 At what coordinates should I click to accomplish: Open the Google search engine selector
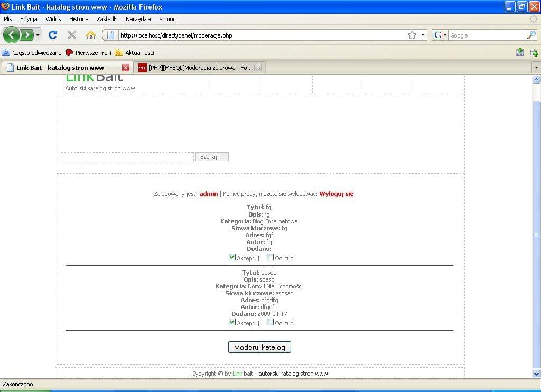(x=440, y=35)
